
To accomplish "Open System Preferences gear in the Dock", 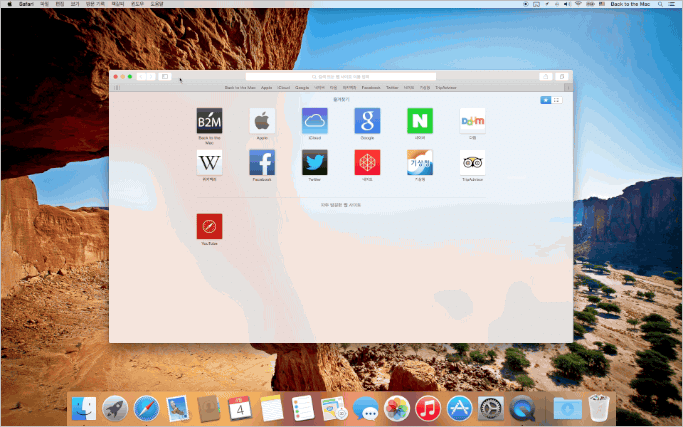I will tap(491, 408).
